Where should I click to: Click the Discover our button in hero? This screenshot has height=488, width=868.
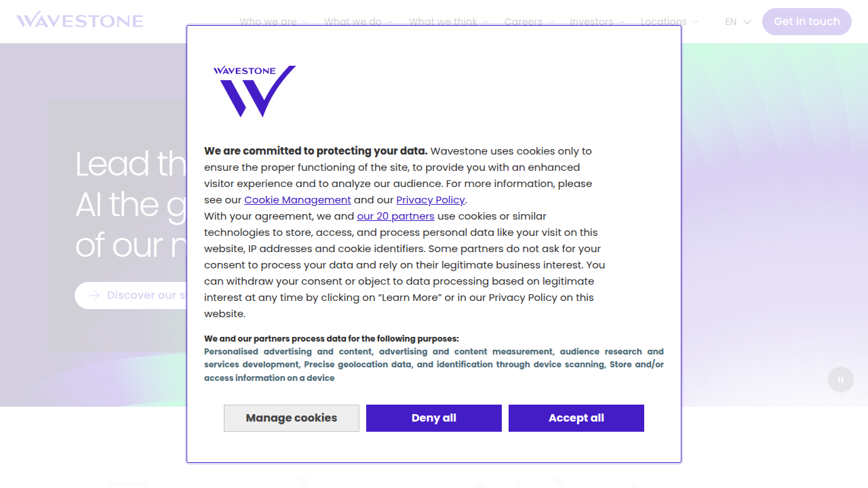pyautogui.click(x=131, y=296)
